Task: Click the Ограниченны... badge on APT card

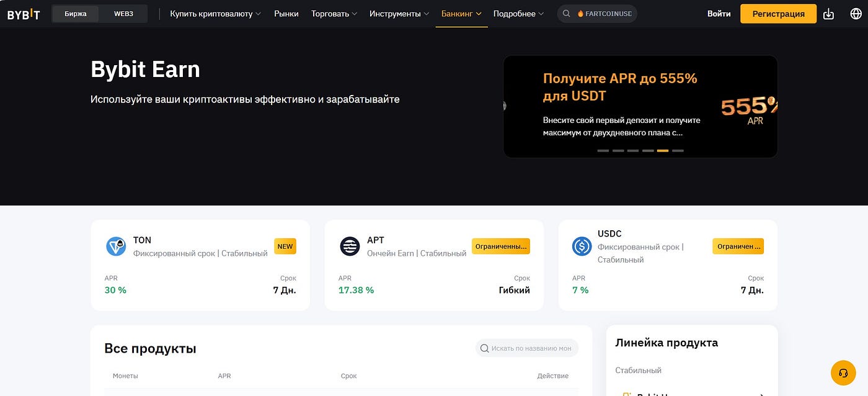Action: pos(501,246)
